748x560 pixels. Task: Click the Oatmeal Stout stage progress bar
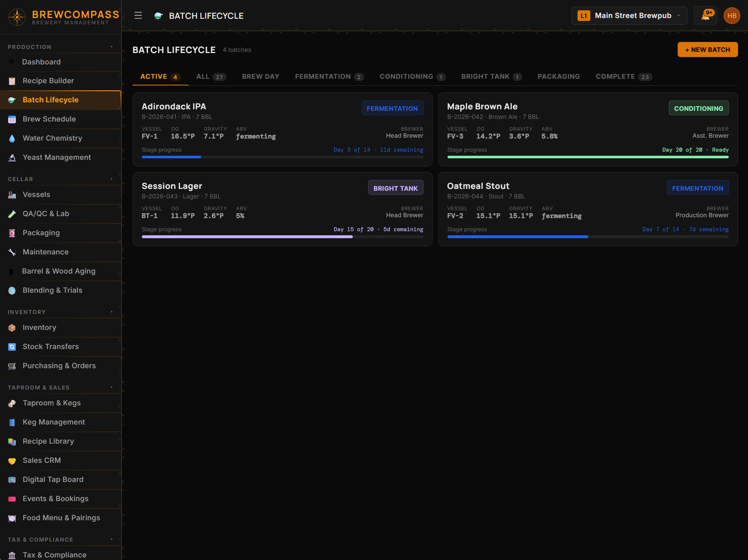point(588,237)
